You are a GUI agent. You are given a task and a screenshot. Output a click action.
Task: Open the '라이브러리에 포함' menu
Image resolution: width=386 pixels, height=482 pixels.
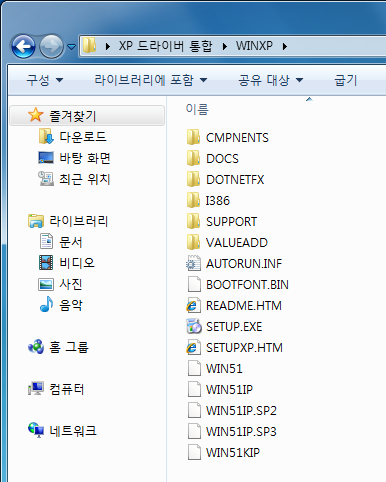tap(151, 80)
